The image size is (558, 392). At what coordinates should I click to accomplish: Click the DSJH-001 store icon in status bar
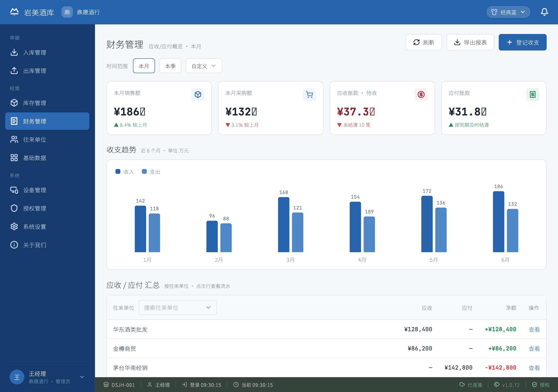click(106, 385)
